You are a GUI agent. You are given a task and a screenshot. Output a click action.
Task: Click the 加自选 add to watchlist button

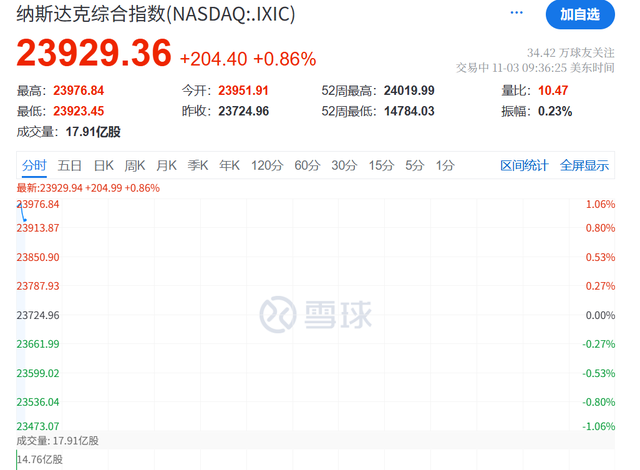point(580,15)
